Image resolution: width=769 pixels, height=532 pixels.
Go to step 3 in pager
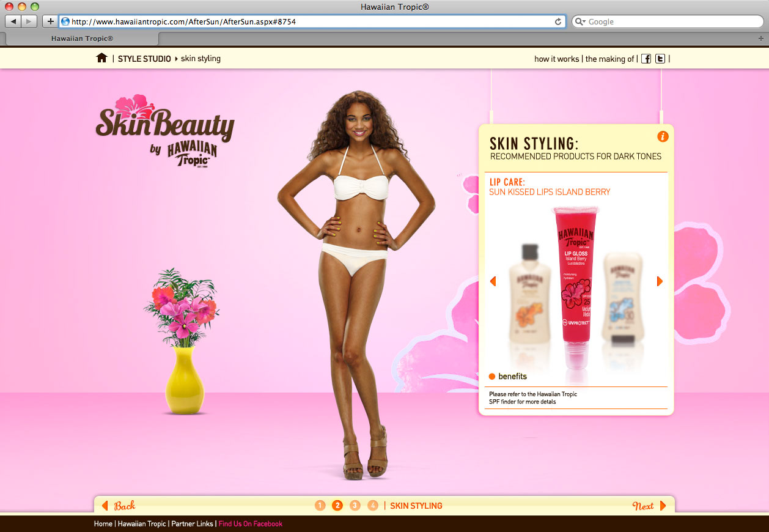click(355, 505)
